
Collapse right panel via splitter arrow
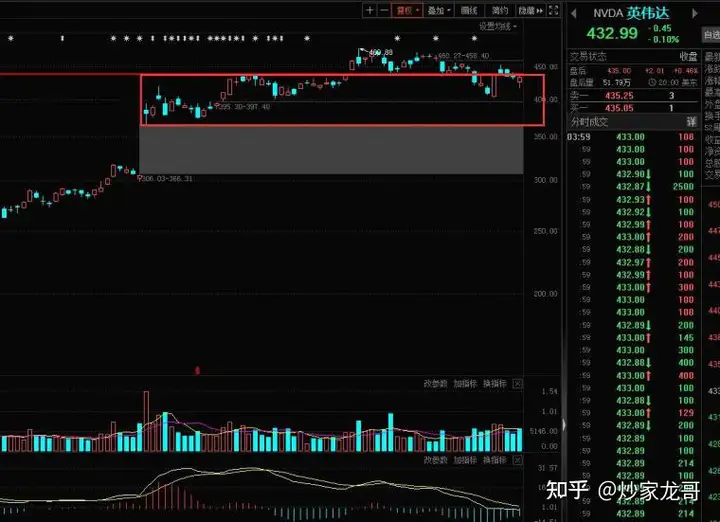coord(564,425)
